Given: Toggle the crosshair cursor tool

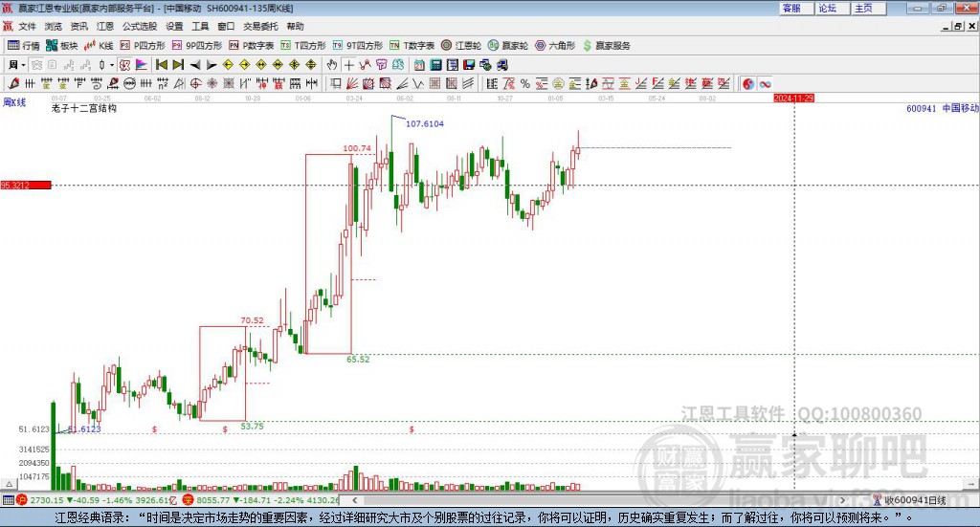Looking at the screenshot, I should (x=348, y=65).
